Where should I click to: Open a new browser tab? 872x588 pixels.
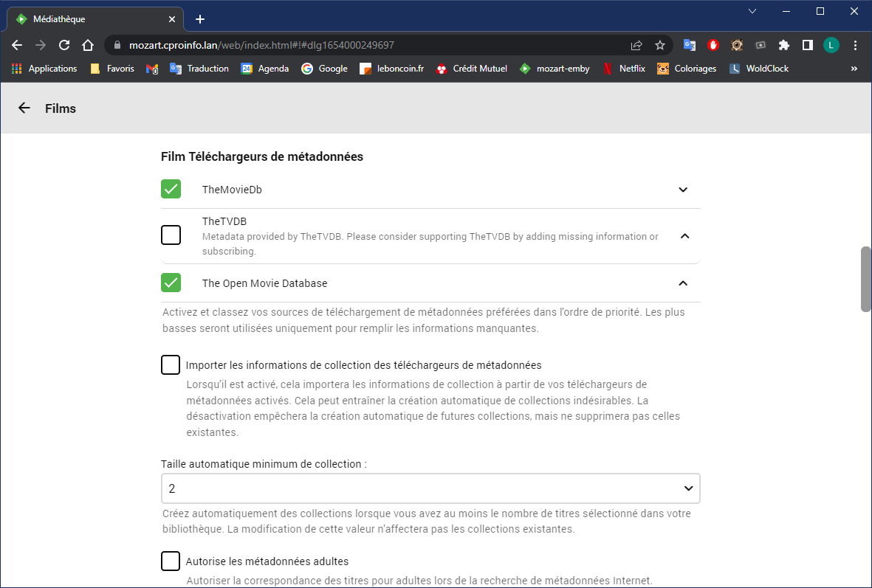(x=200, y=19)
